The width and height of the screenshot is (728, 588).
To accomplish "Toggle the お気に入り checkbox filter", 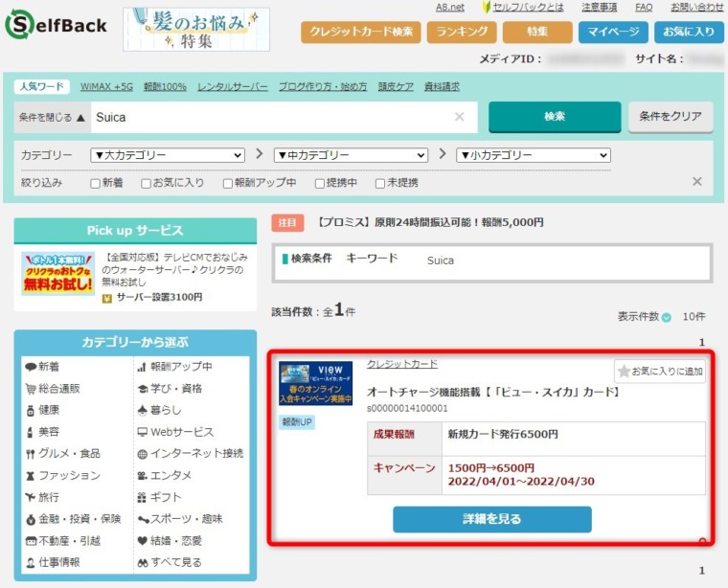I will 146,183.
